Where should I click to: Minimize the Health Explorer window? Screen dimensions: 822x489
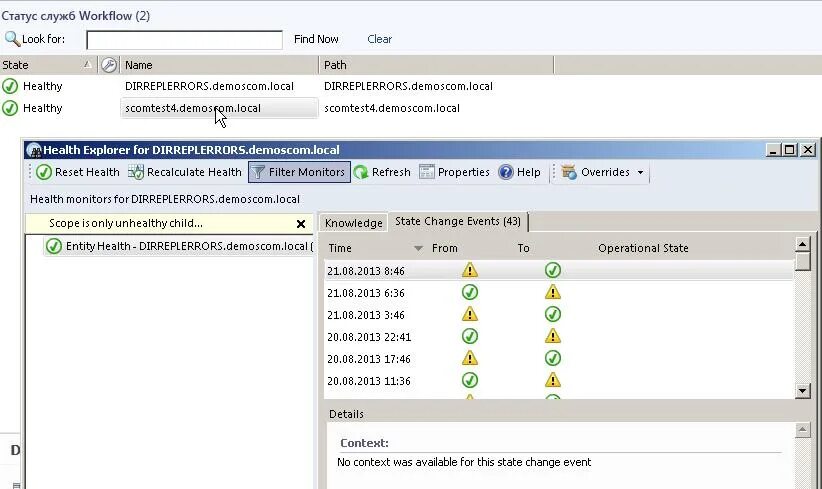[773, 150]
